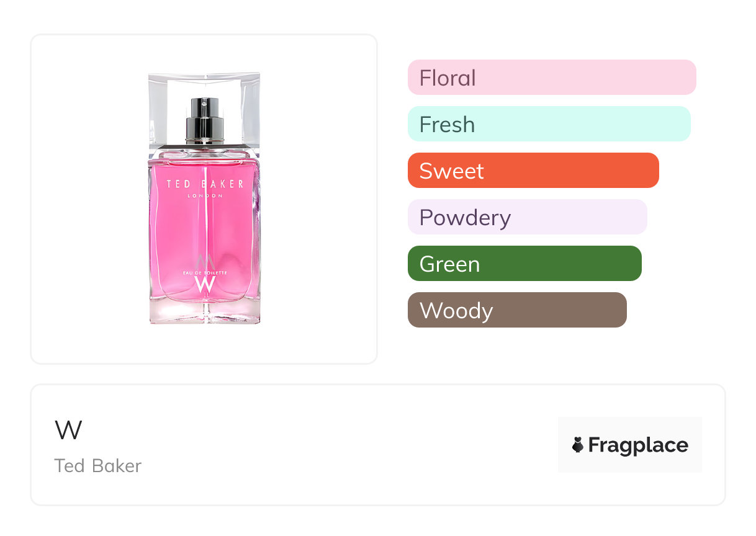Viewport: 756px width, 536px height.
Task: Select the Floral accord bar
Action: 551,78
